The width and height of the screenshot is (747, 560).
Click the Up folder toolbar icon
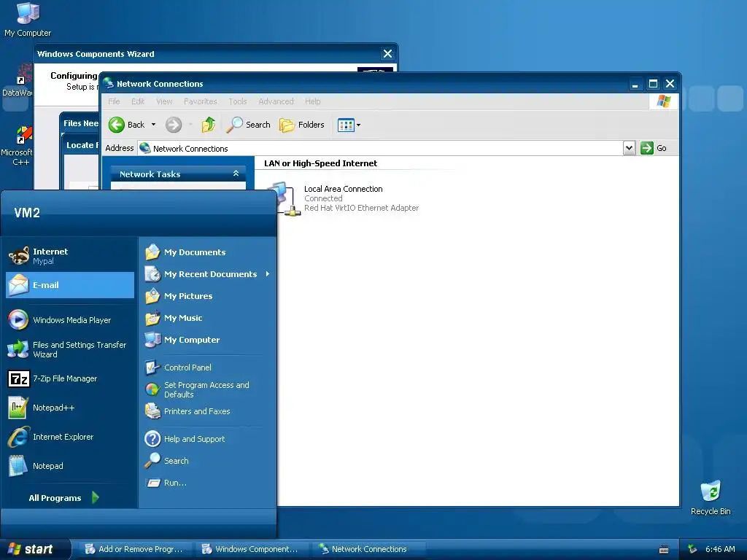pos(208,125)
